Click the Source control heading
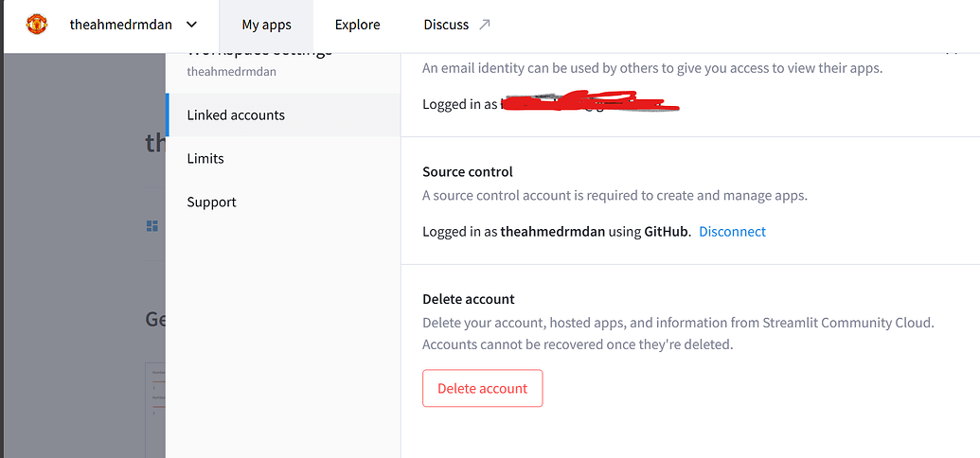This screenshot has width=980, height=458. pyautogui.click(x=467, y=172)
